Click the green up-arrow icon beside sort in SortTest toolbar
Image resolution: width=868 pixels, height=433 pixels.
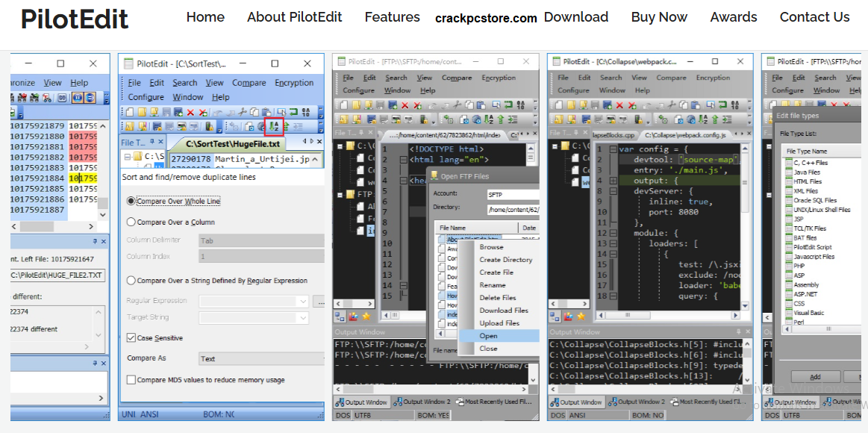tap(286, 126)
